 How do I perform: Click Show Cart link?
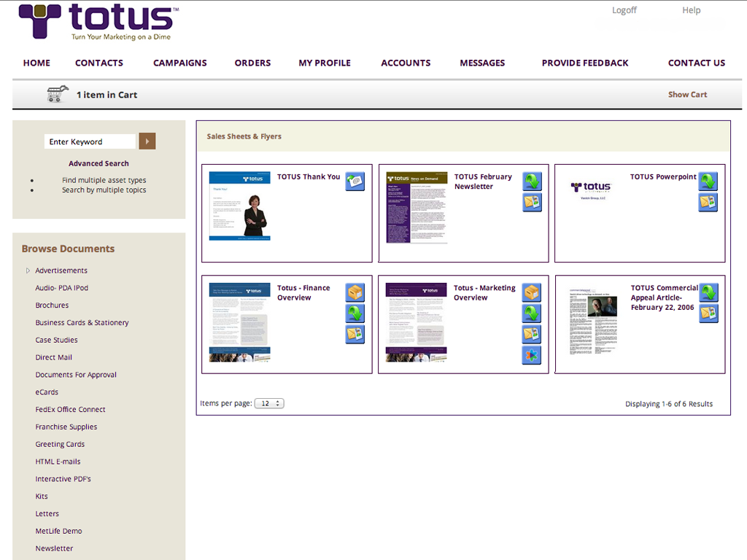pos(687,94)
